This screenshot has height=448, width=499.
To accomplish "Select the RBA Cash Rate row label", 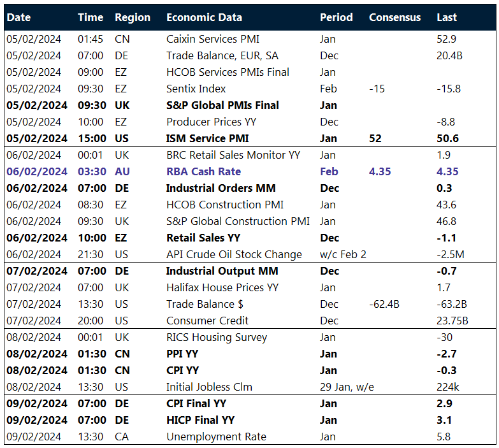I will 203,171.
